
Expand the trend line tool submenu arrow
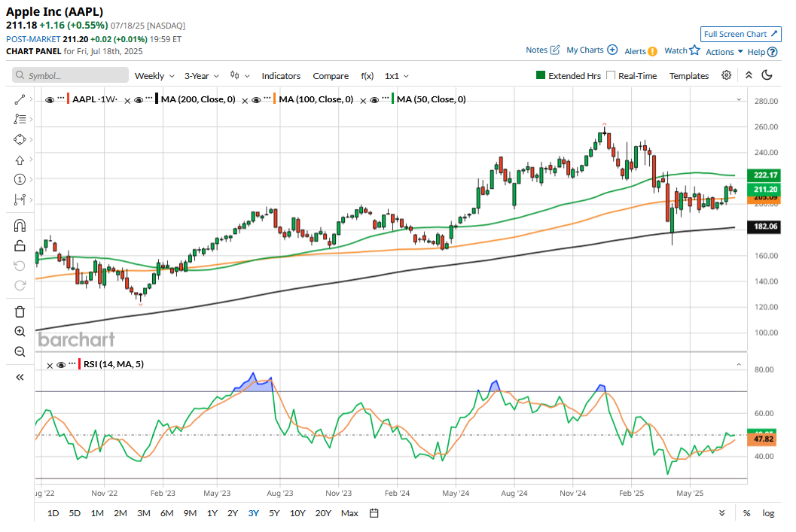pyautogui.click(x=31, y=99)
